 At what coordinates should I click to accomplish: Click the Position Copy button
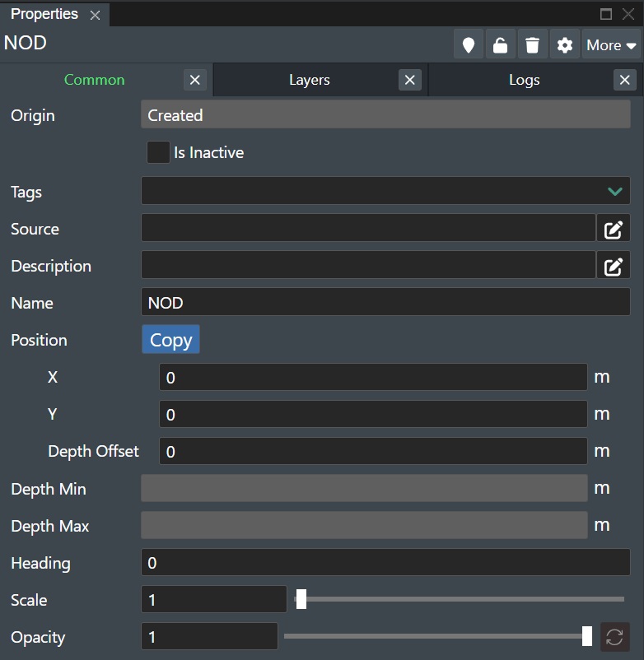pyautogui.click(x=170, y=339)
